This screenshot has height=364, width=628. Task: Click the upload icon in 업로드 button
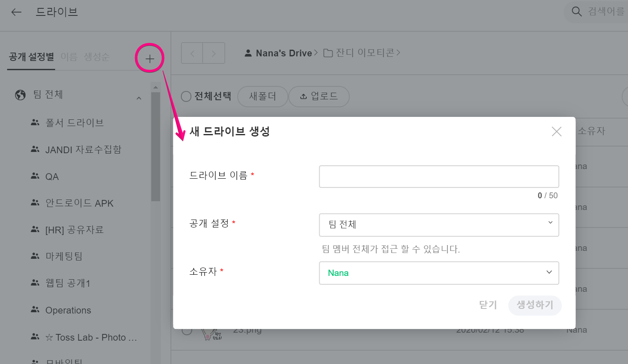pyautogui.click(x=304, y=96)
